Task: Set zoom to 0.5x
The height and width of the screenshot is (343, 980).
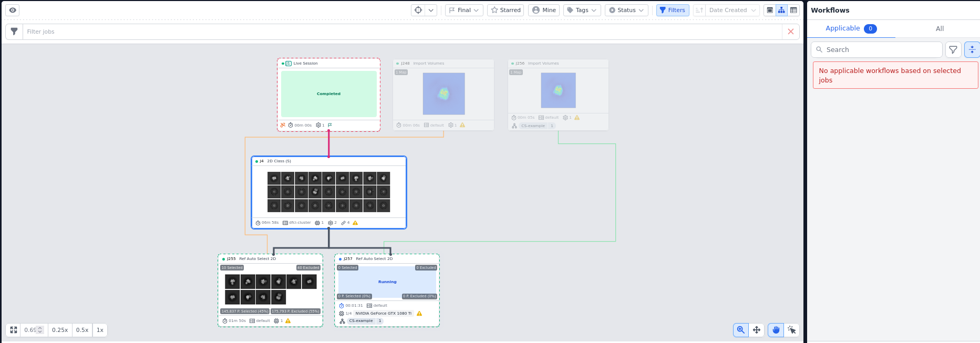Action: pyautogui.click(x=82, y=330)
